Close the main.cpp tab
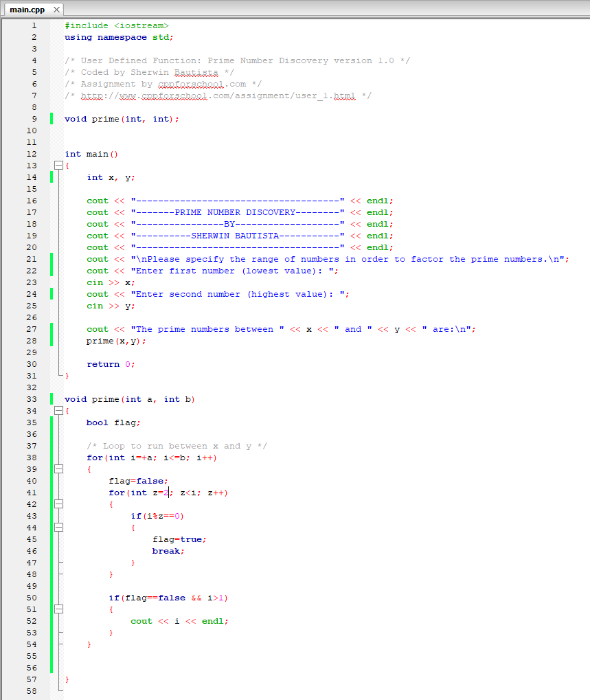This screenshot has width=590, height=700. [x=57, y=10]
